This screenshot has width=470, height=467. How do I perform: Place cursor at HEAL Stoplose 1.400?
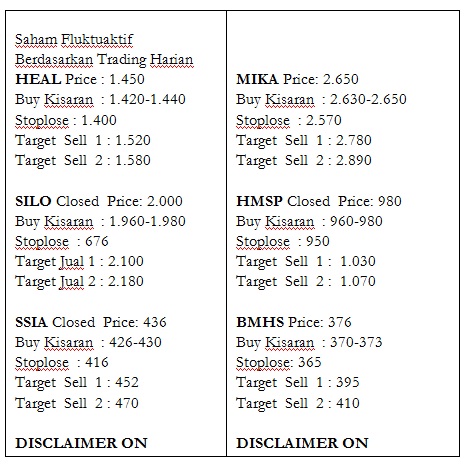pyautogui.click(x=66, y=120)
